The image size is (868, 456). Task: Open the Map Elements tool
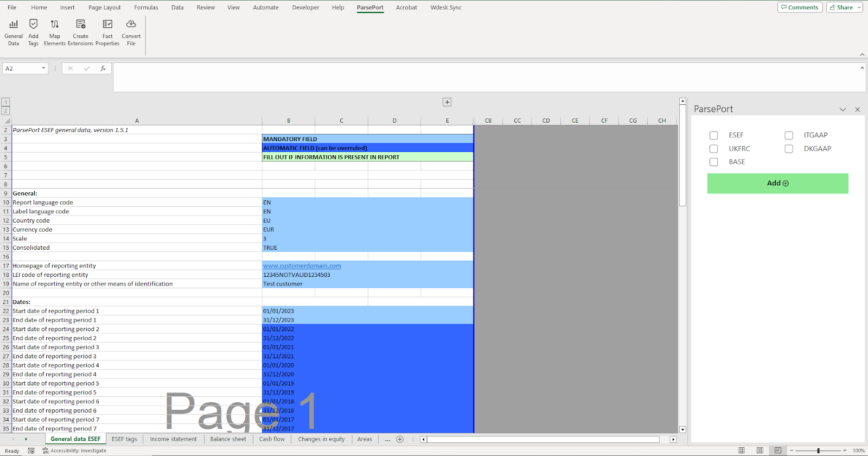tap(55, 32)
